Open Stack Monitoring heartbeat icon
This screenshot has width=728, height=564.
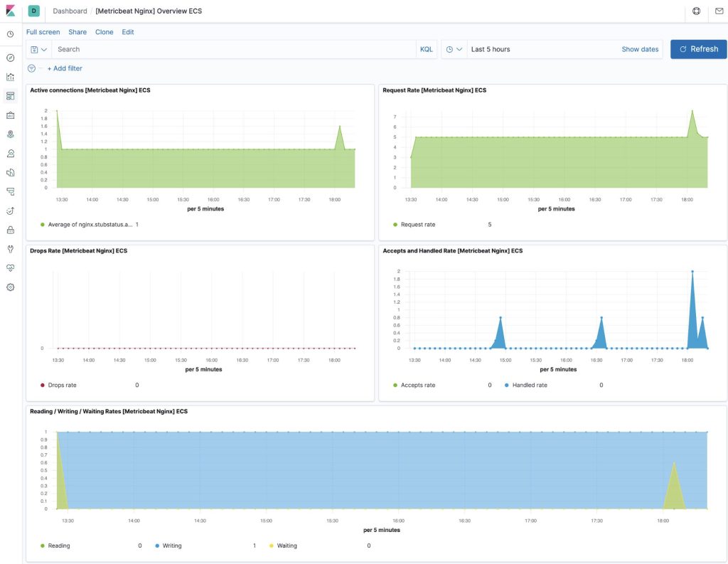(10, 268)
